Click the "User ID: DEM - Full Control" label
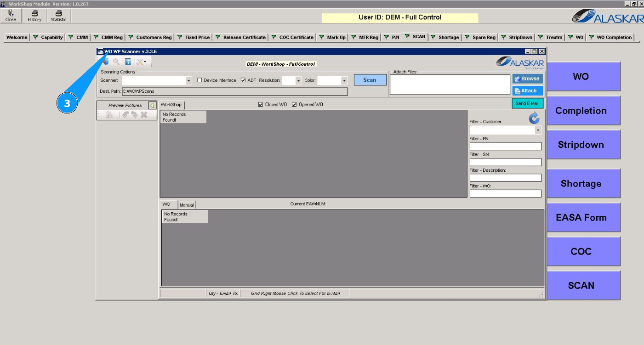The height and width of the screenshot is (345, 644). tap(400, 17)
